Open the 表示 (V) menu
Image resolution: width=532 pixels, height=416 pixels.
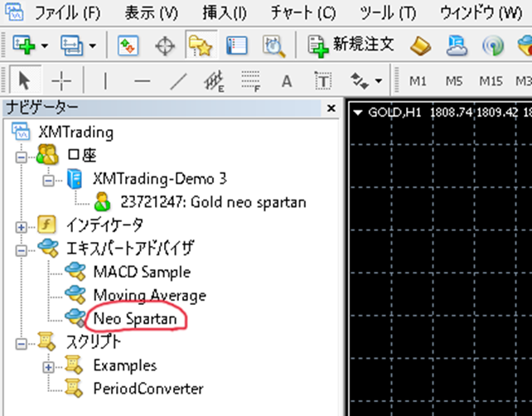click(152, 13)
